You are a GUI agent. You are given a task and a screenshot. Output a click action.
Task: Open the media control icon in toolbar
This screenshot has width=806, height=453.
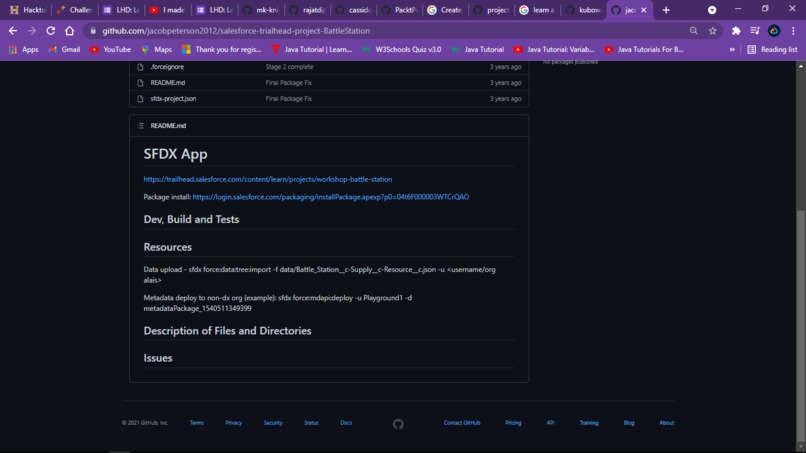(x=755, y=31)
